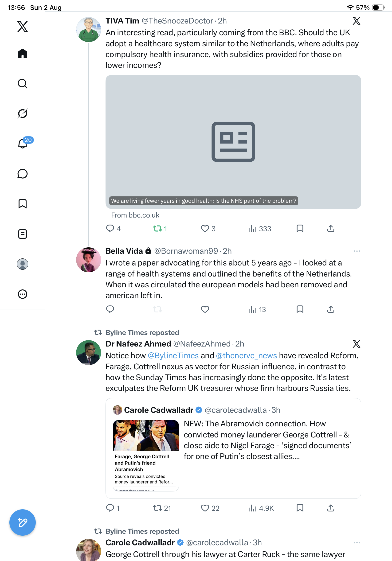The image size is (392, 561).
Task: Open the @thenerve_news mention link
Action: 246,355
